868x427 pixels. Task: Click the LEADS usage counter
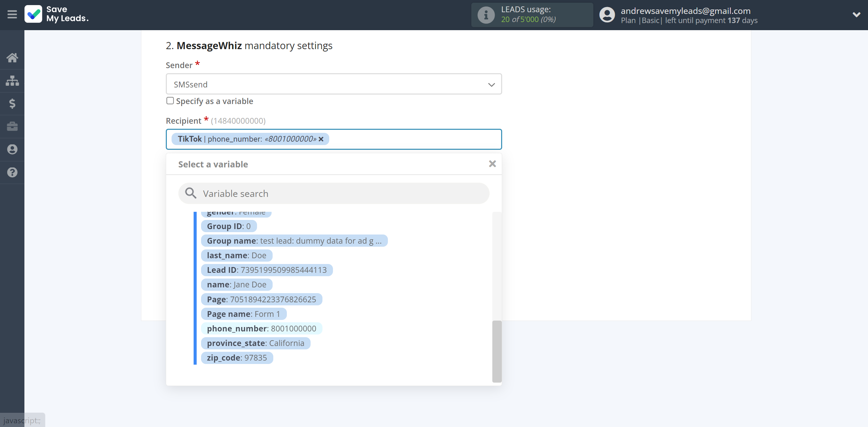(528, 19)
